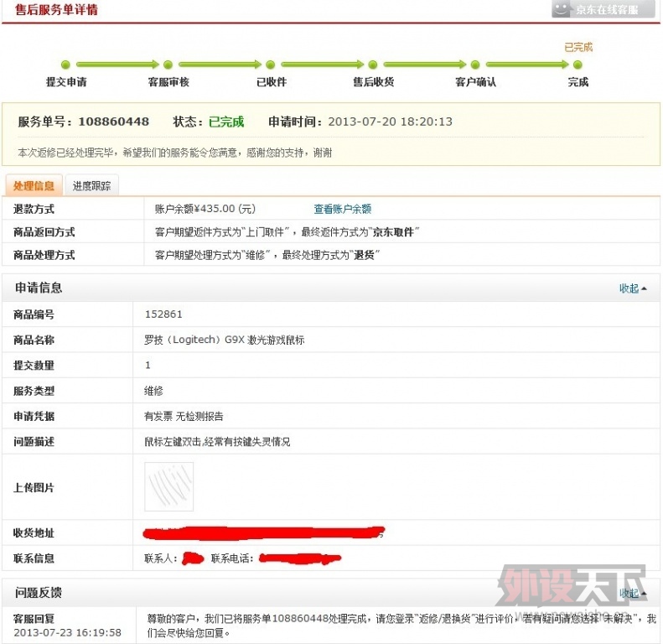The width and height of the screenshot is (663, 644).
Task: Click the 维修 service type value
Action: pos(153,391)
